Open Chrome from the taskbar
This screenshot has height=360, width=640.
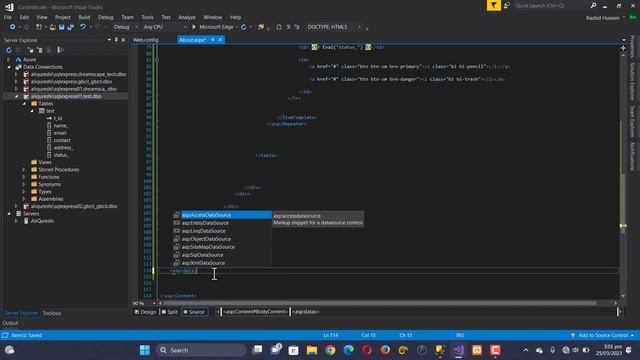pos(330,350)
